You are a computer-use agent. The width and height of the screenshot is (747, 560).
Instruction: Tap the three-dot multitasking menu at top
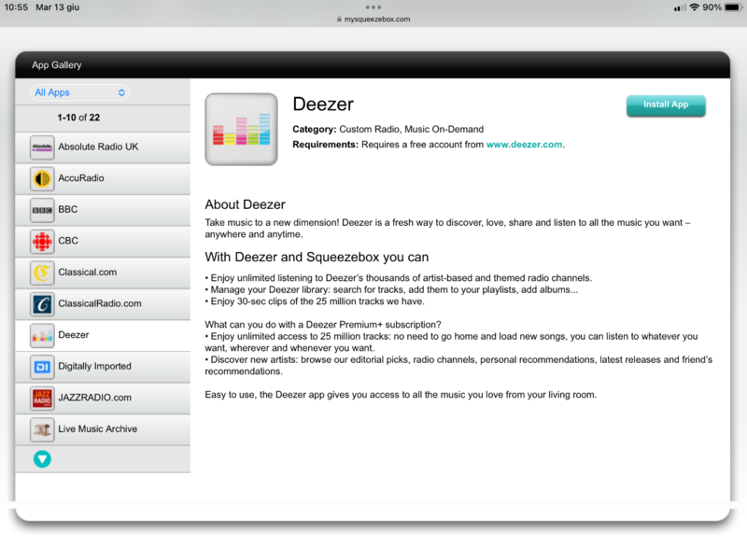[373, 7]
